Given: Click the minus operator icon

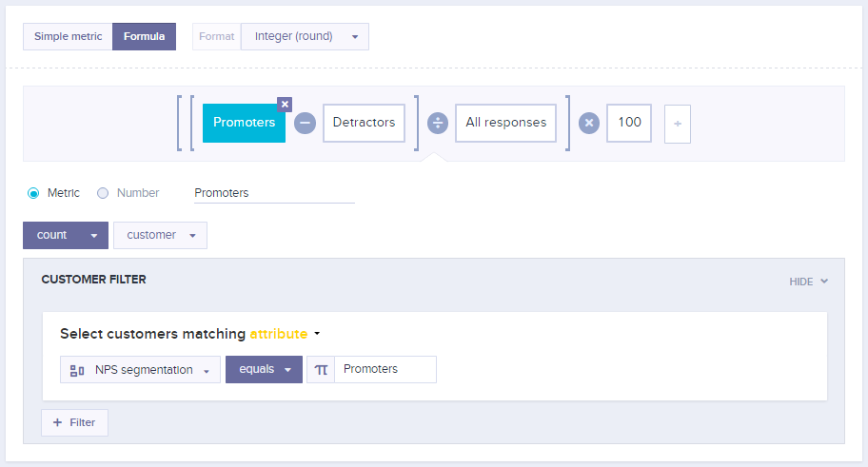Looking at the screenshot, I should pos(305,124).
